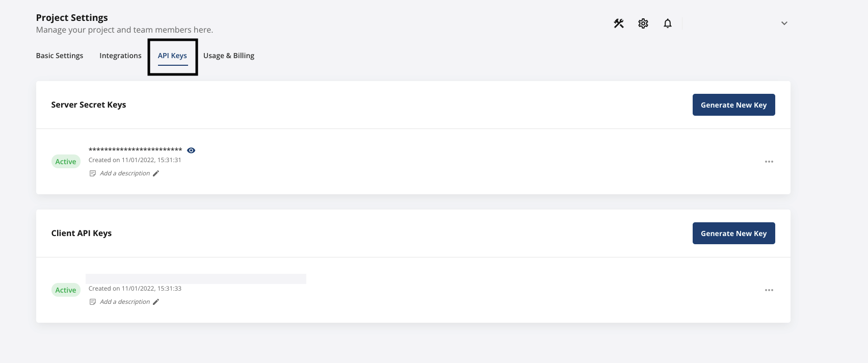Viewport: 868px width, 363px height.
Task: Click the note icon beside secret key description
Action: (92, 173)
